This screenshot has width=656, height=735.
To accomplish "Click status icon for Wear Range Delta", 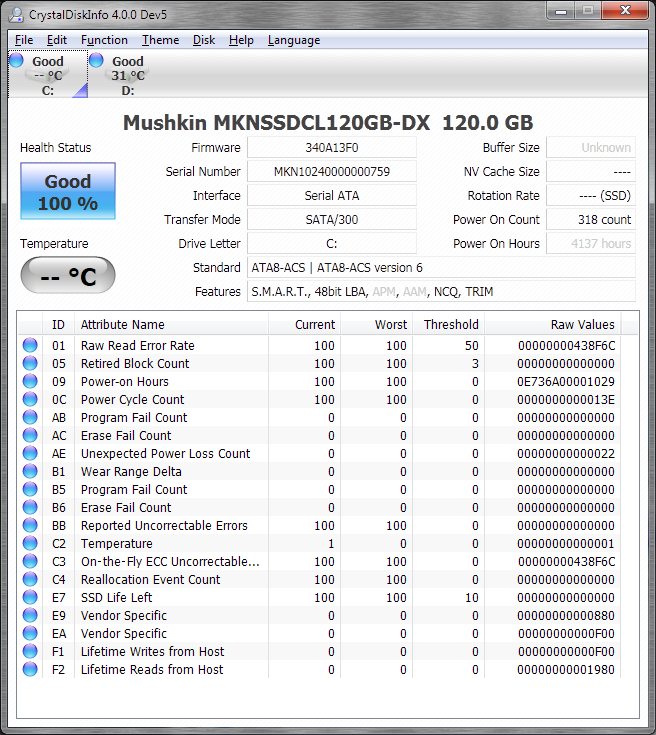I will tap(30, 472).
